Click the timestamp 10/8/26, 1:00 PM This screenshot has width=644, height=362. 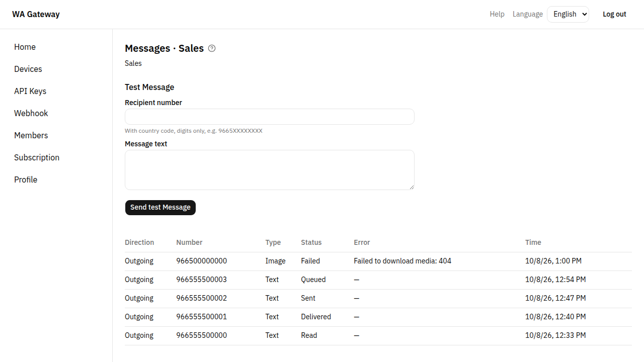[553, 261]
